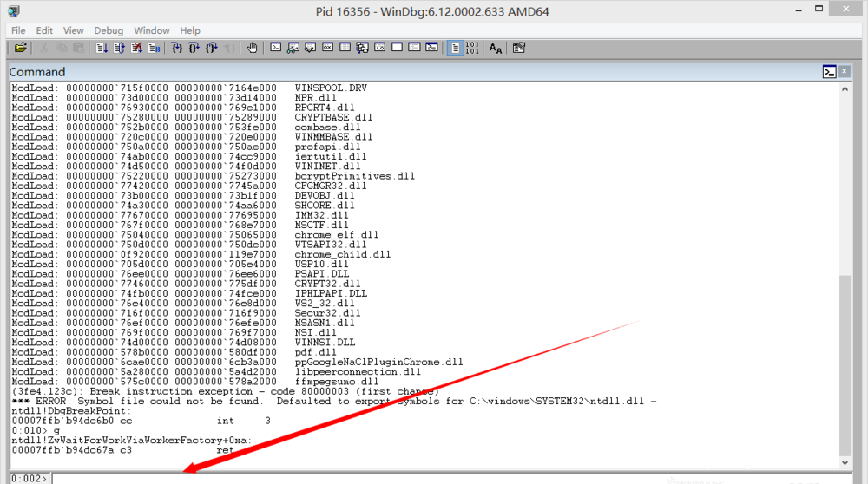868x484 pixels.
Task: Switch Source mode off with 101 icon
Action: (x=472, y=48)
